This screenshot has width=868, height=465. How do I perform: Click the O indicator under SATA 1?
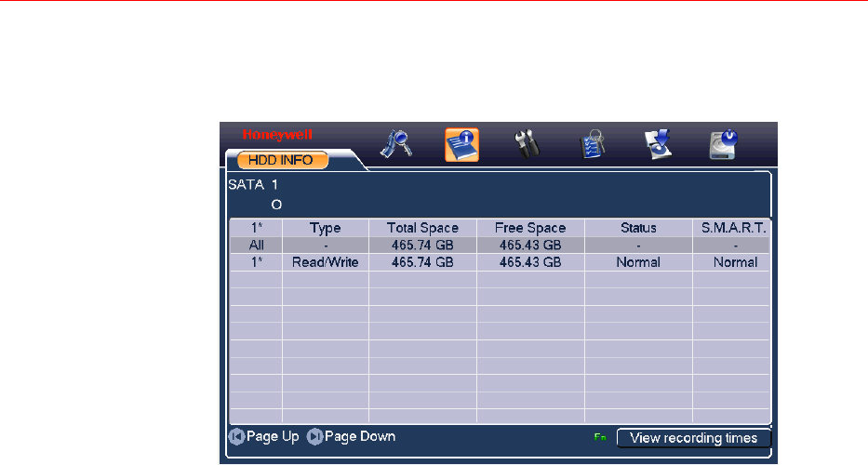click(276, 205)
